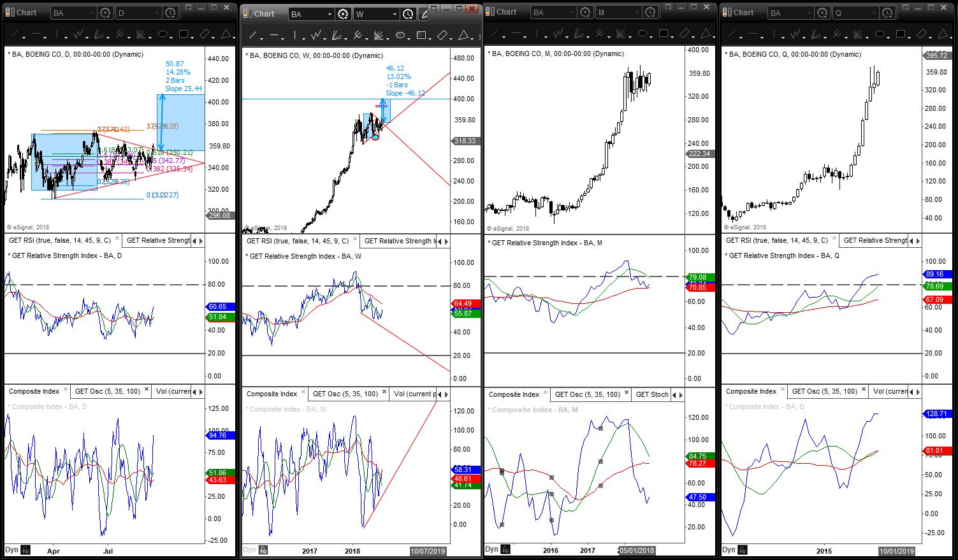
Task: Select the triangle tool in the weekly chart
Action: coord(464,35)
